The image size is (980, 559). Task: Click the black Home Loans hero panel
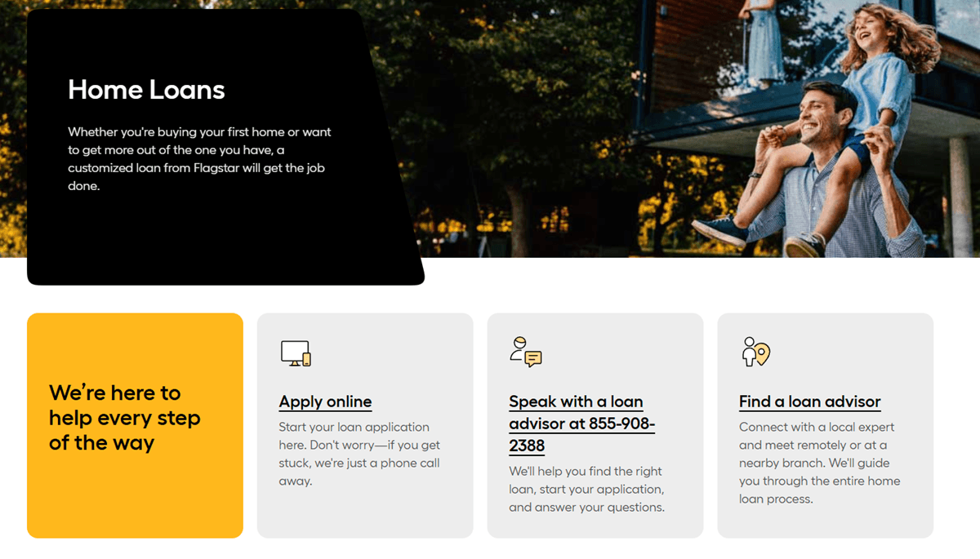[225, 147]
